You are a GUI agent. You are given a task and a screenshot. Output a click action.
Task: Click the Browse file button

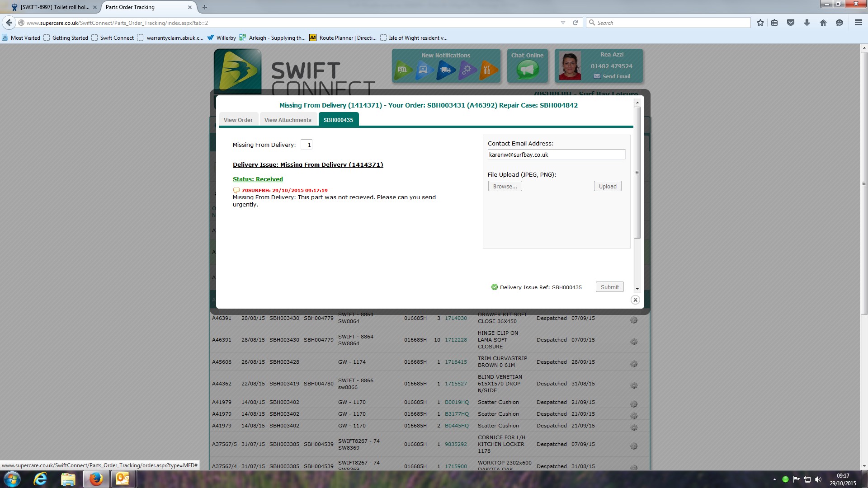click(x=505, y=186)
